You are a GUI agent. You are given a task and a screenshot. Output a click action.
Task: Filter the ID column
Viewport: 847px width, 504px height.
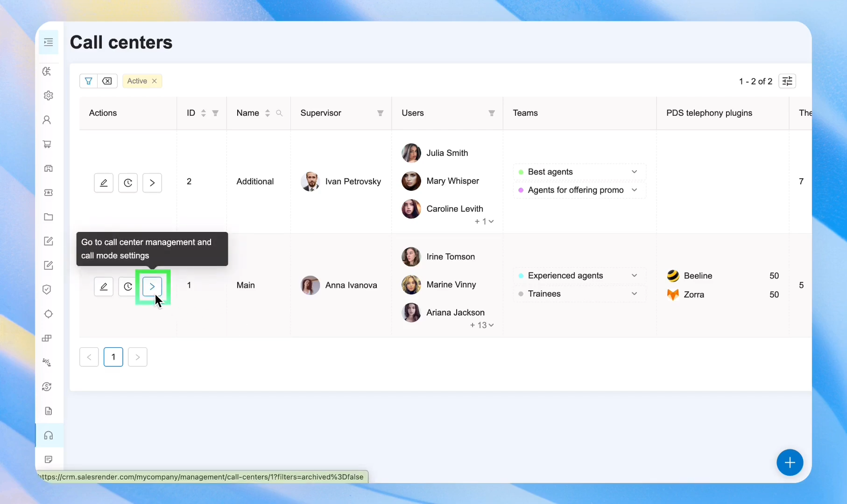(x=215, y=113)
